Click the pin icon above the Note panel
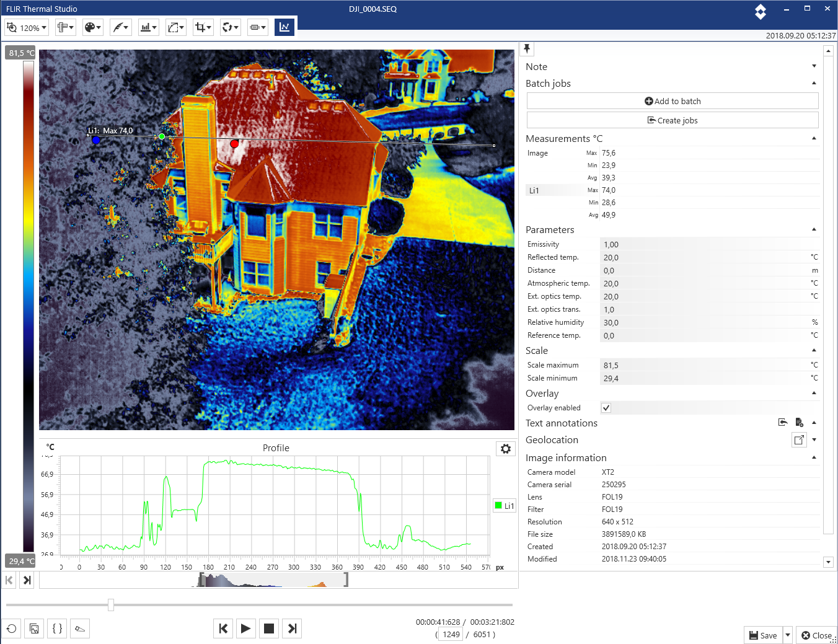Image resolution: width=838 pixels, height=644 pixels. [x=526, y=48]
